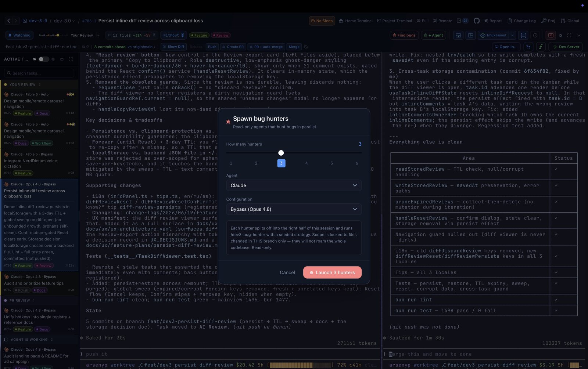Navigate forward with the right chevron
The width and height of the screenshot is (588, 369).
tap(15, 21)
